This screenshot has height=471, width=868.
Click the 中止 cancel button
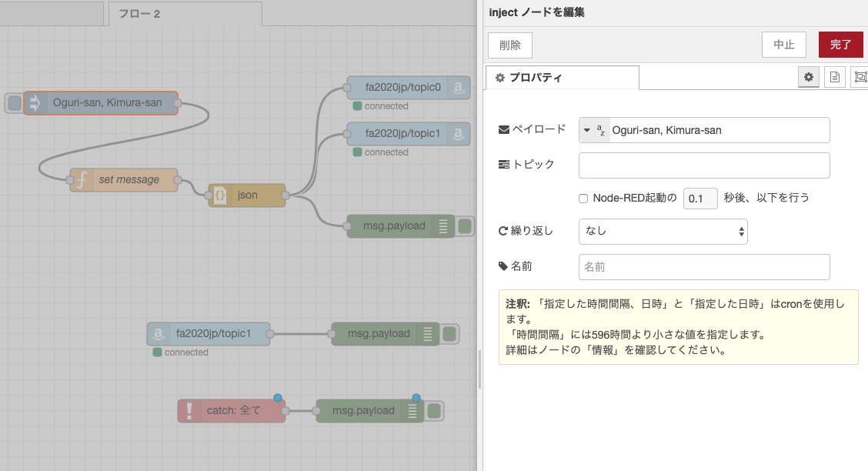(783, 45)
